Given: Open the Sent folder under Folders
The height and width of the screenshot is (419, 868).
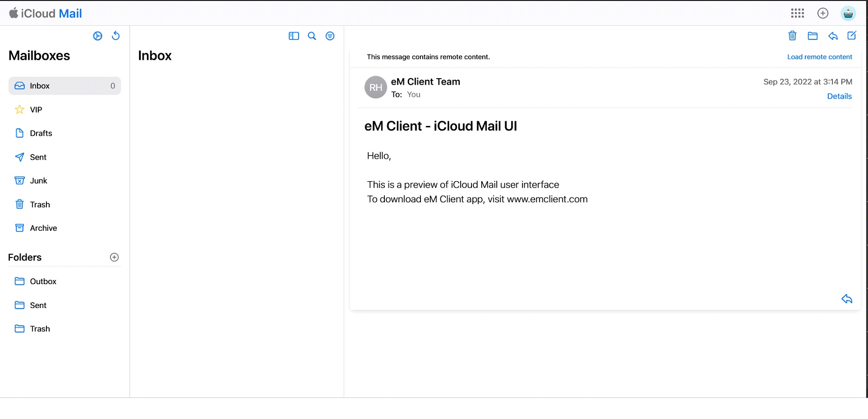Looking at the screenshot, I should point(65,305).
